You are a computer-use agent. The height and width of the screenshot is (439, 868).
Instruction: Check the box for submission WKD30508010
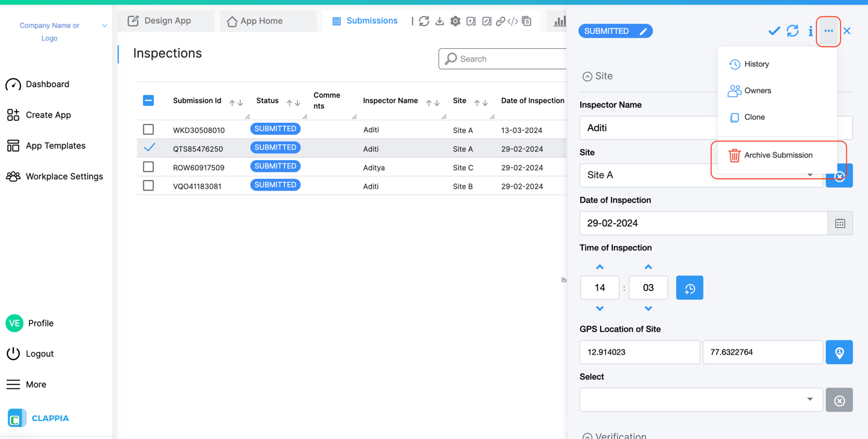pyautogui.click(x=149, y=130)
